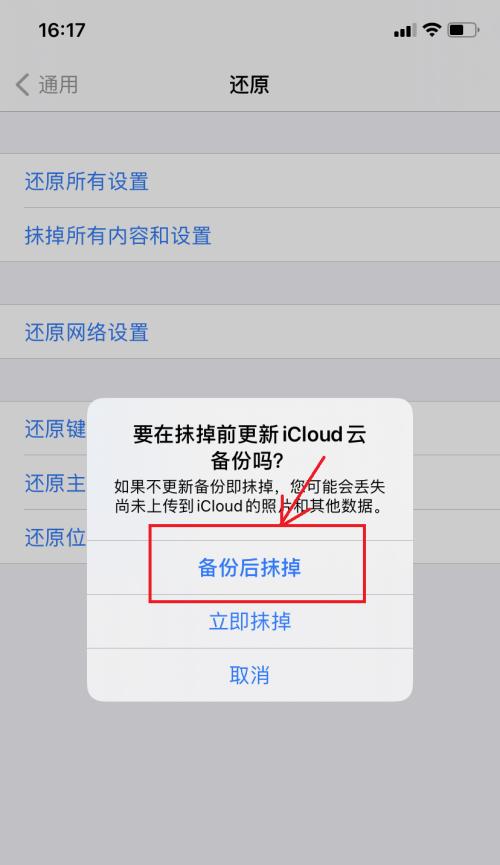The width and height of the screenshot is (500, 865).
Task: Tap the back chevron arrow icon
Action: [22, 85]
